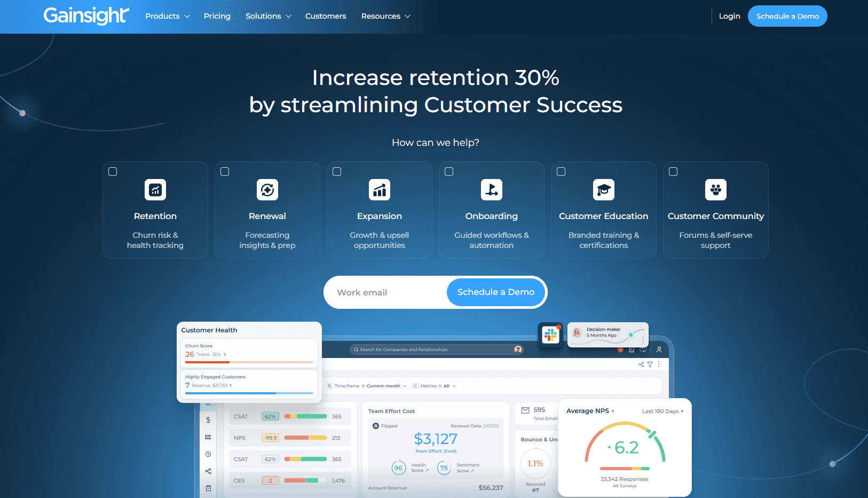Viewport: 868px width, 498px height.
Task: Click the NPS row value -99.9
Action: point(271,438)
